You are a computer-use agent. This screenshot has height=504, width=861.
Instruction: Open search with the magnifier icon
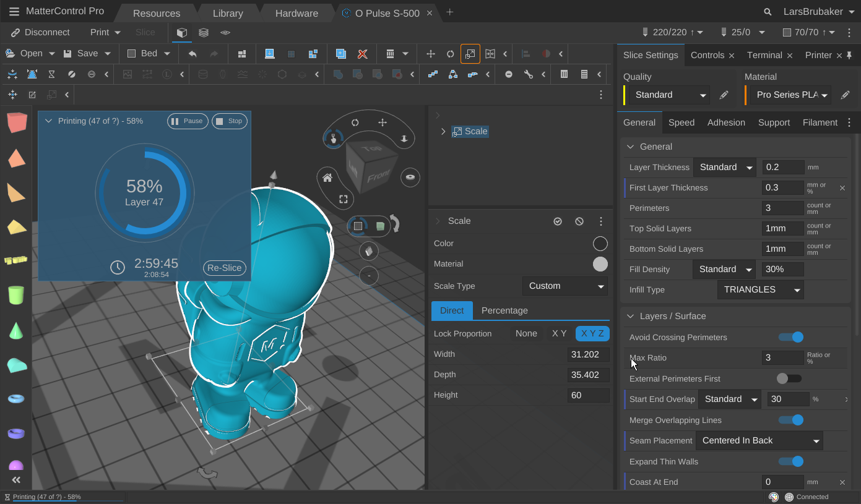coord(768,11)
